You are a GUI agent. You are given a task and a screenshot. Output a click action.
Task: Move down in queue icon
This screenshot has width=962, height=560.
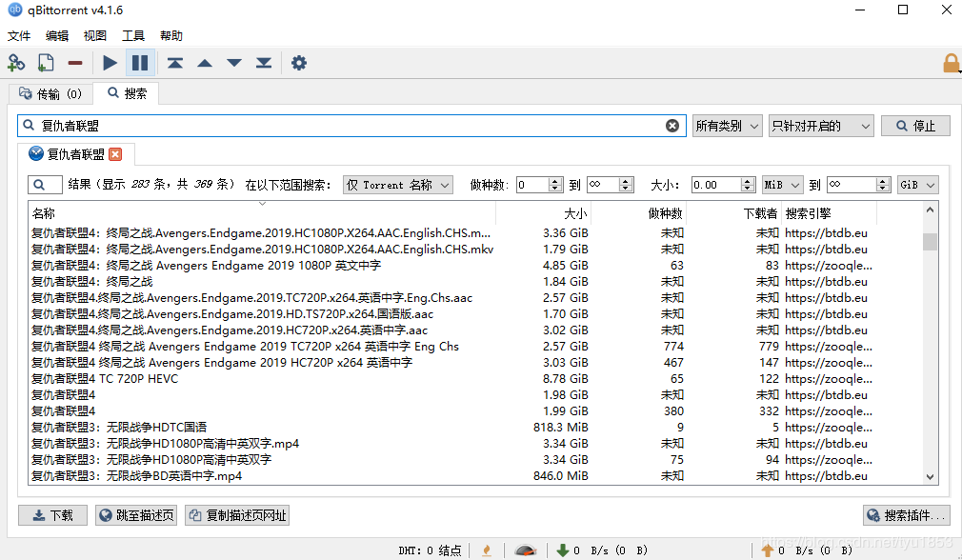pyautogui.click(x=233, y=63)
